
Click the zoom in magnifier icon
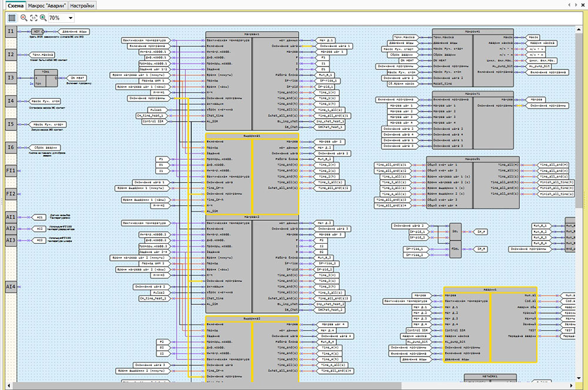[x=43, y=18]
